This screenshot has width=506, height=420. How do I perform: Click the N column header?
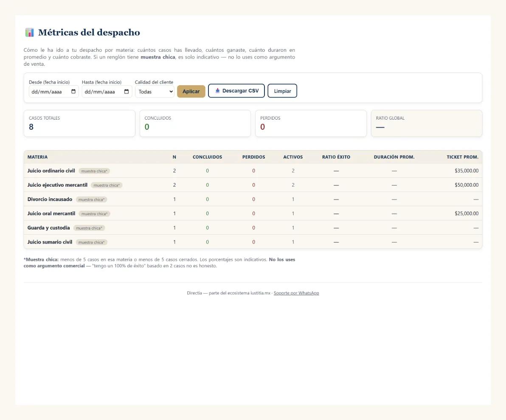coord(174,157)
